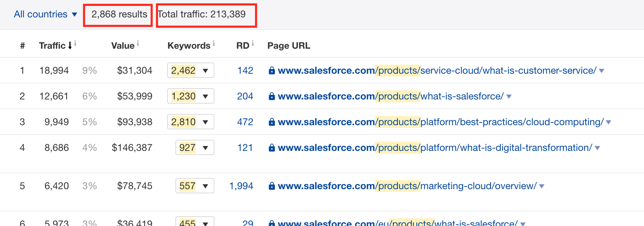Click the info icon next to Value

point(138,43)
